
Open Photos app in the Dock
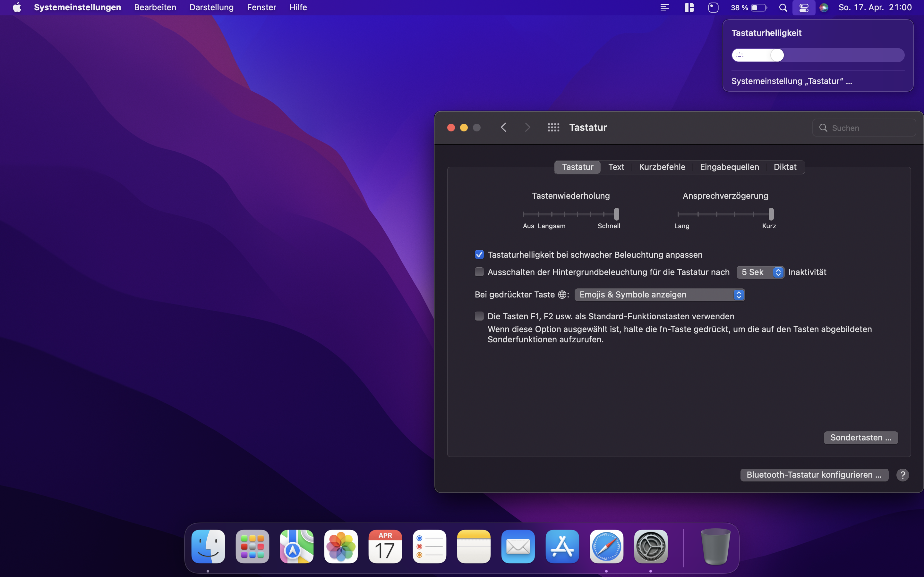tap(341, 547)
